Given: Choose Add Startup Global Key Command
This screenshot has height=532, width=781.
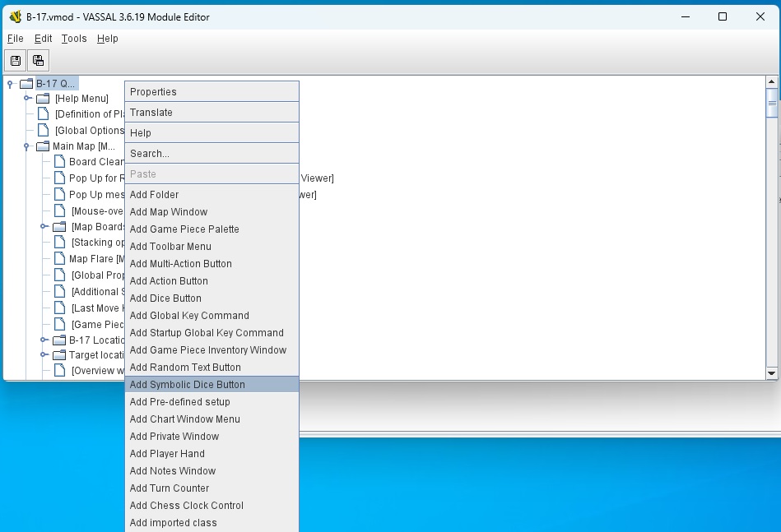Looking at the screenshot, I should point(212,333).
